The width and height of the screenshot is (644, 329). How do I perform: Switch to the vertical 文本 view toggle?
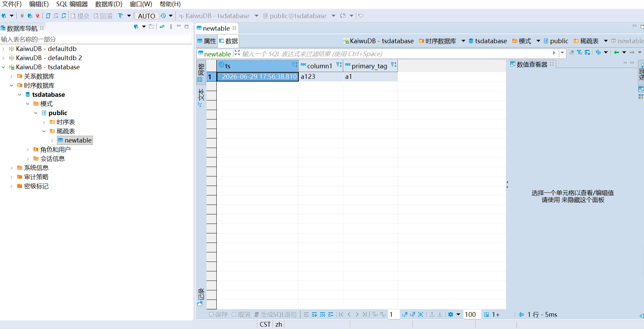point(201,98)
